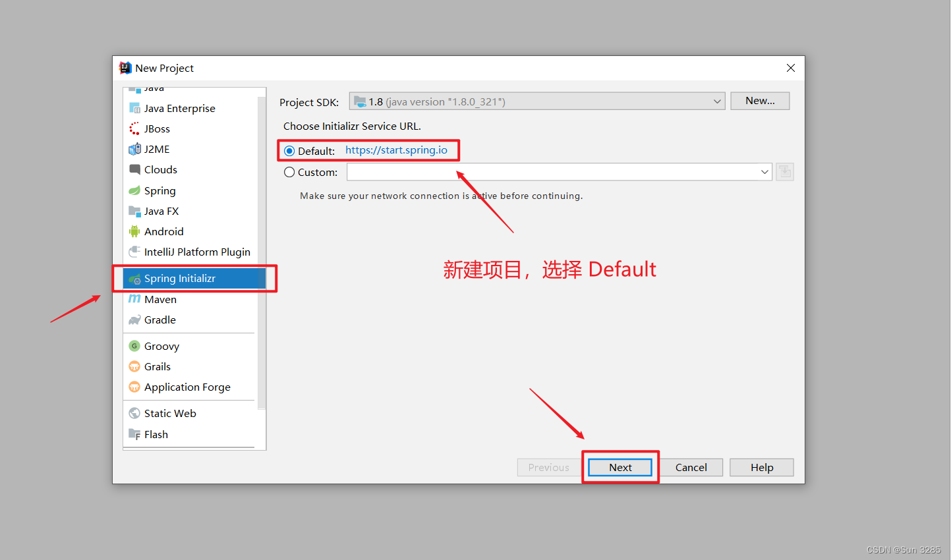Click the Clouds icon
Viewport: 951px width, 560px height.
tap(134, 169)
